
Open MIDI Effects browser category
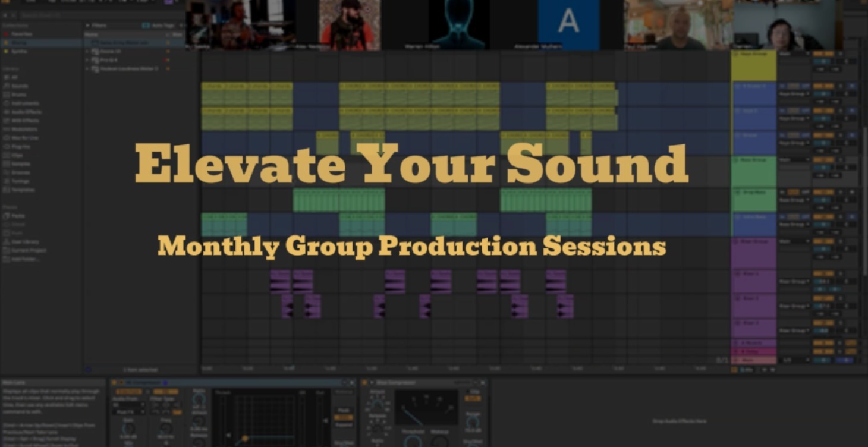coord(24,120)
